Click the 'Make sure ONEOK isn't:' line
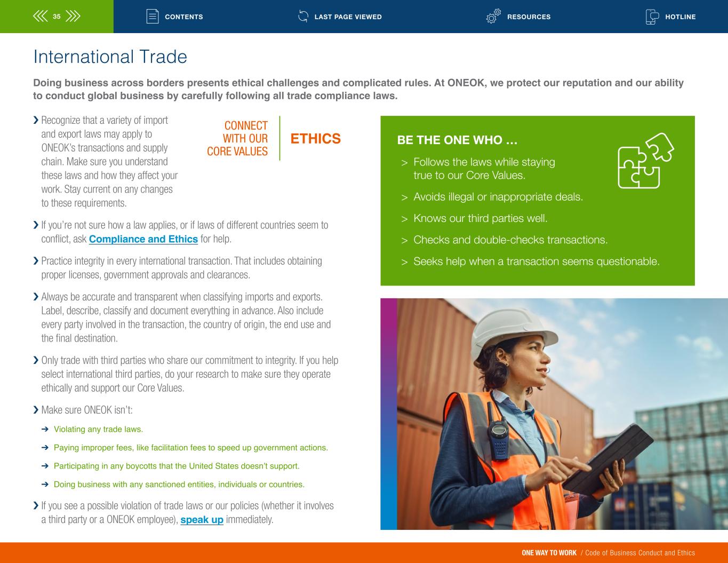The width and height of the screenshot is (728, 563). 87,410
